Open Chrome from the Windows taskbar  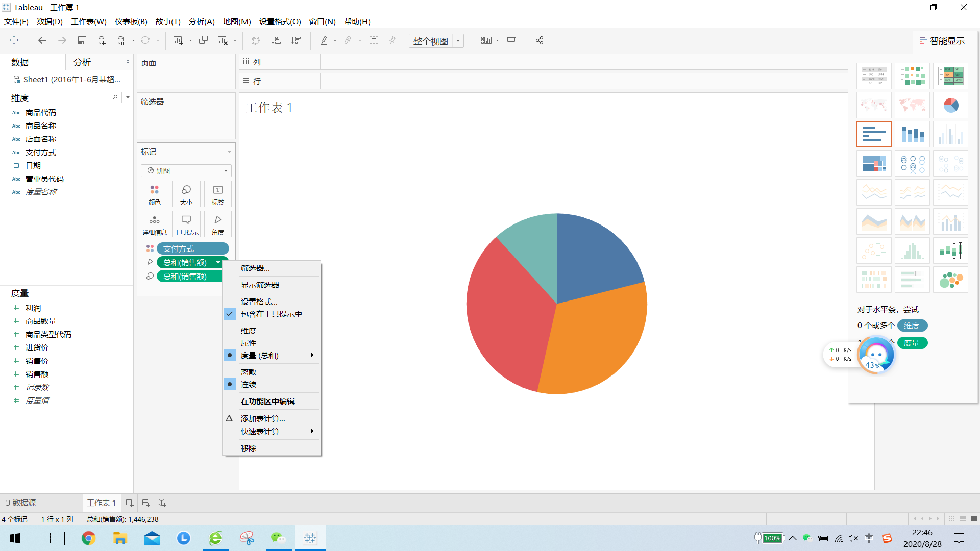[x=88, y=538]
